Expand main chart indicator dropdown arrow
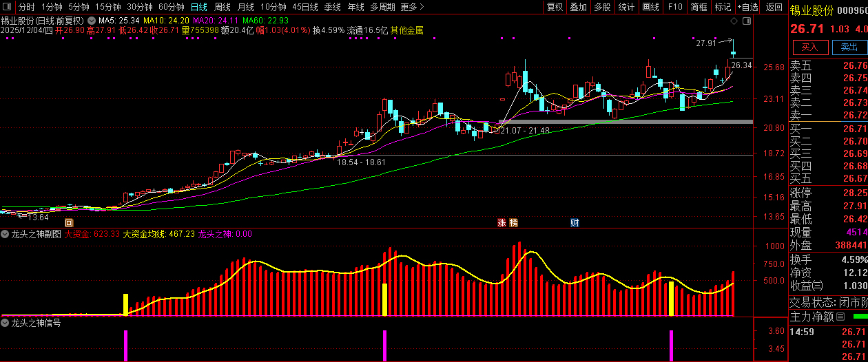 pyautogui.click(x=92, y=21)
